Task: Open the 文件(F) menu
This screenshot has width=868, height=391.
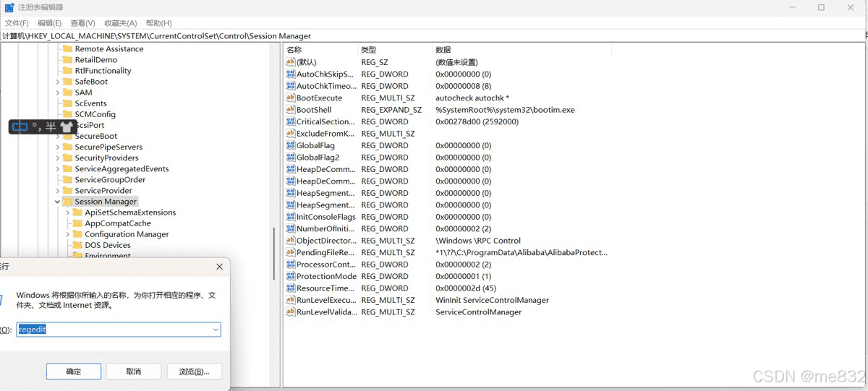Action: (x=17, y=23)
